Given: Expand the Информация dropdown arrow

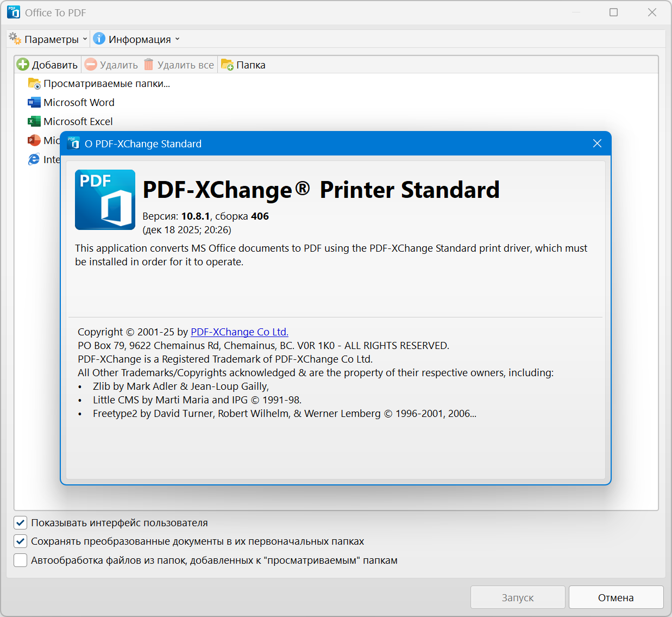Looking at the screenshot, I should (177, 39).
